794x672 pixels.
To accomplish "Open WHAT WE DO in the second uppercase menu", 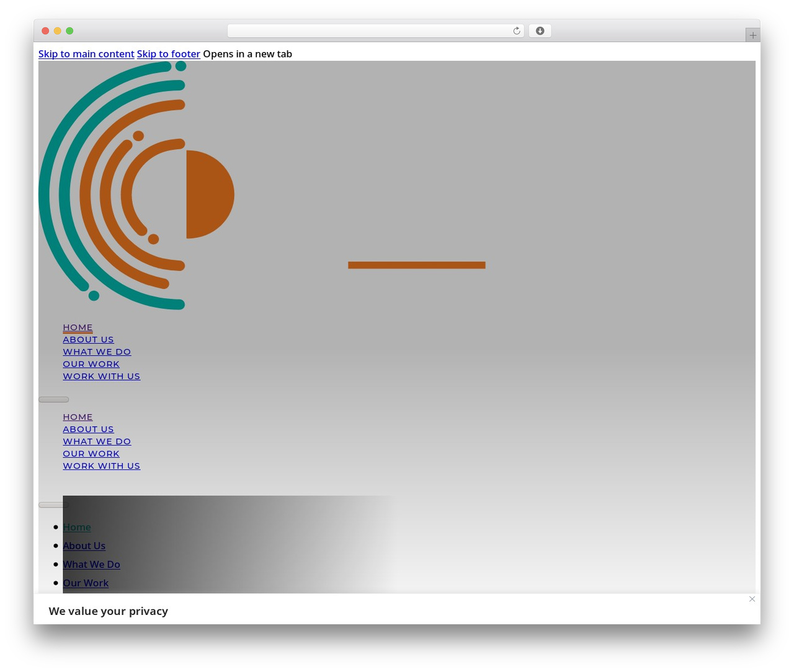I will point(97,441).
